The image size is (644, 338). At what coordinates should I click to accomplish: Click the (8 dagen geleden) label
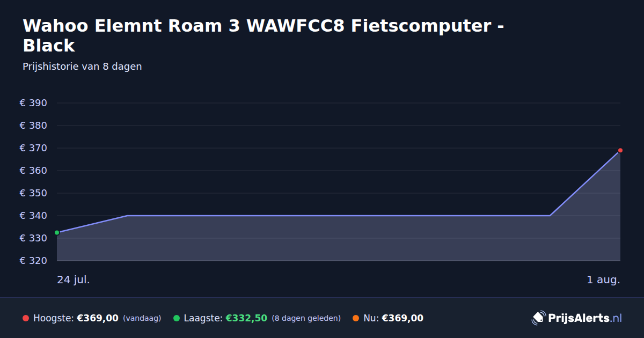(x=306, y=318)
